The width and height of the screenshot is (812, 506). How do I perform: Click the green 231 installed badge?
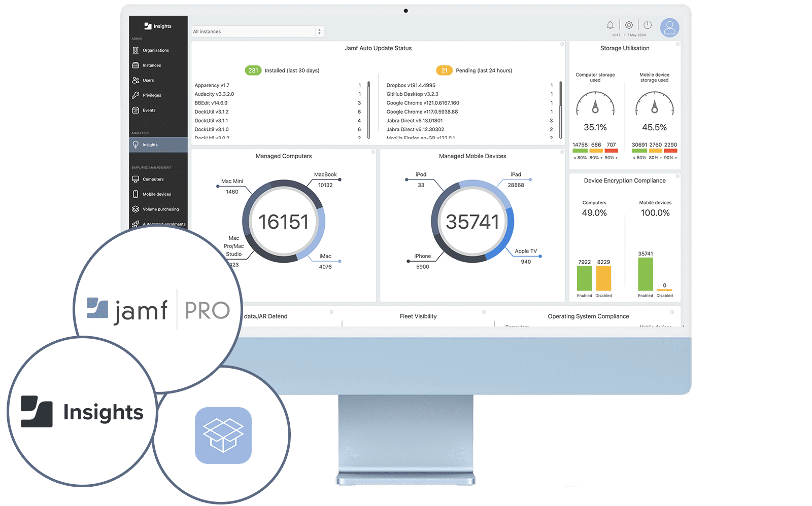coord(253,70)
